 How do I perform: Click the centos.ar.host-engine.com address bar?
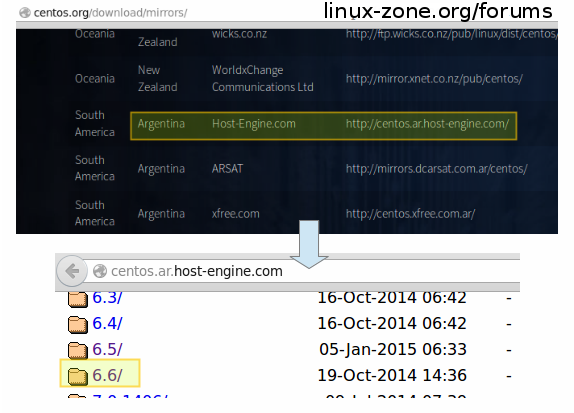click(302, 271)
